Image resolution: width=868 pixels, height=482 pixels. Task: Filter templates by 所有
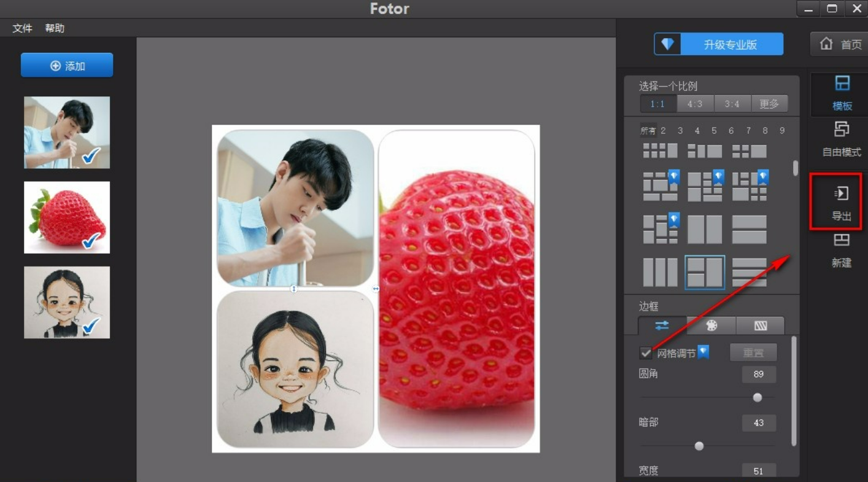pyautogui.click(x=648, y=130)
